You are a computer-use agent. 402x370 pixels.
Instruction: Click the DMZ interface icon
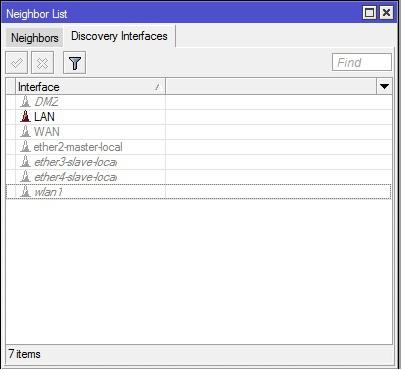[x=25, y=102]
